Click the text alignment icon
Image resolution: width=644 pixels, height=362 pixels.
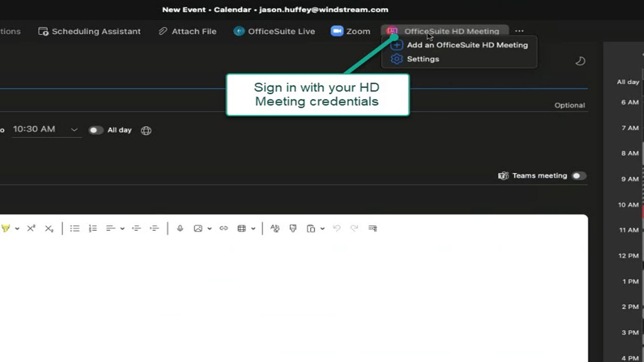pos(110,229)
